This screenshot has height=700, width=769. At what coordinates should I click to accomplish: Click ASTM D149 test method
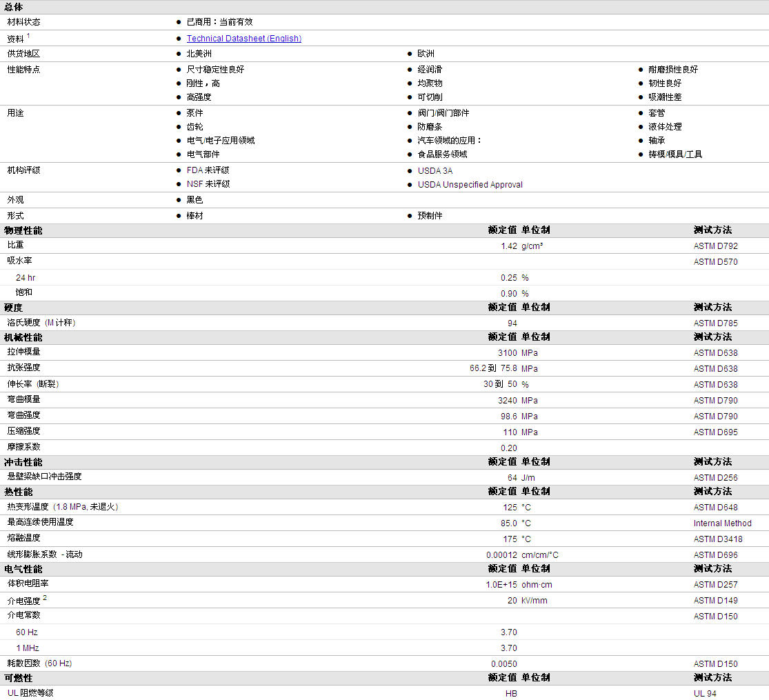coord(715,601)
